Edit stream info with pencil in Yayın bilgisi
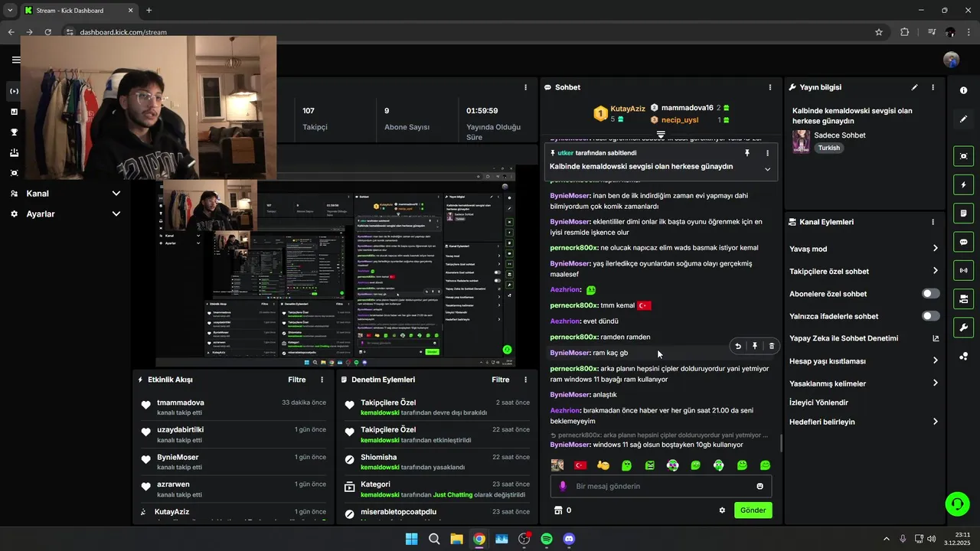The image size is (980, 551). click(x=914, y=87)
